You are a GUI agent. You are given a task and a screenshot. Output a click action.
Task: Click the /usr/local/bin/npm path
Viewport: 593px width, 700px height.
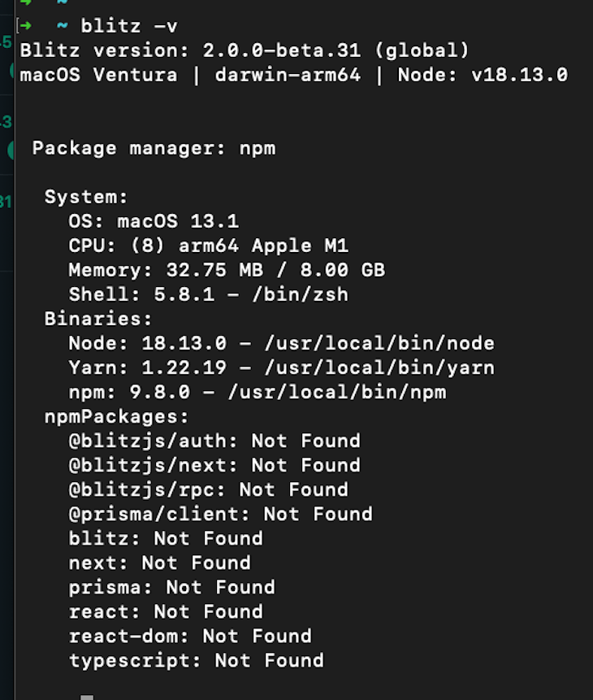pos(337,392)
